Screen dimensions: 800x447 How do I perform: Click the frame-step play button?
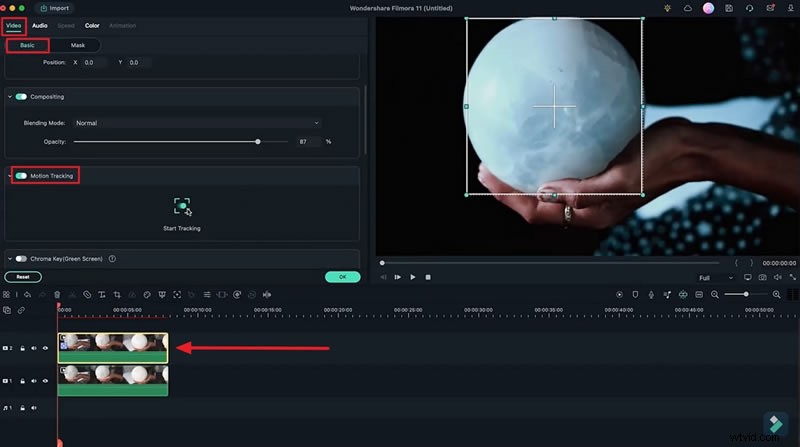[x=397, y=277]
